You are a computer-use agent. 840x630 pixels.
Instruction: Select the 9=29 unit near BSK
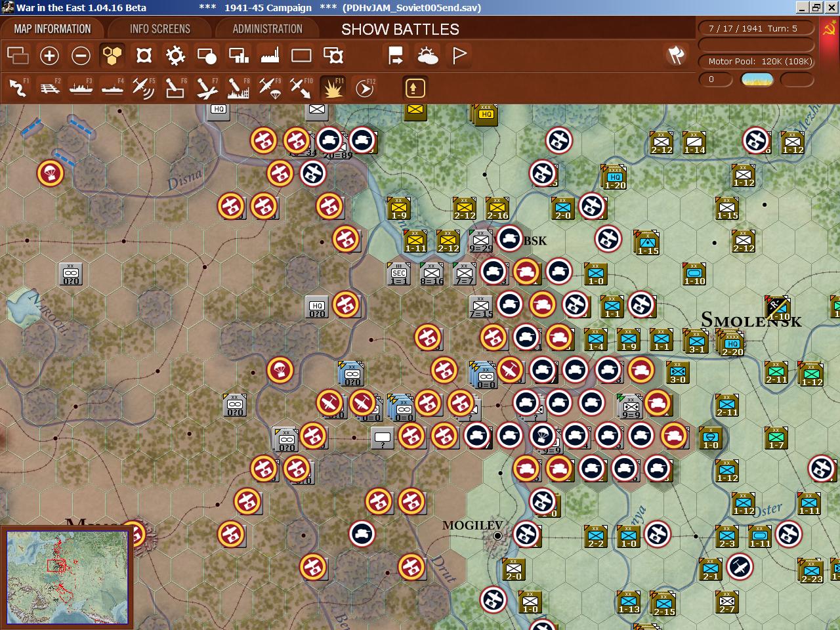481,241
